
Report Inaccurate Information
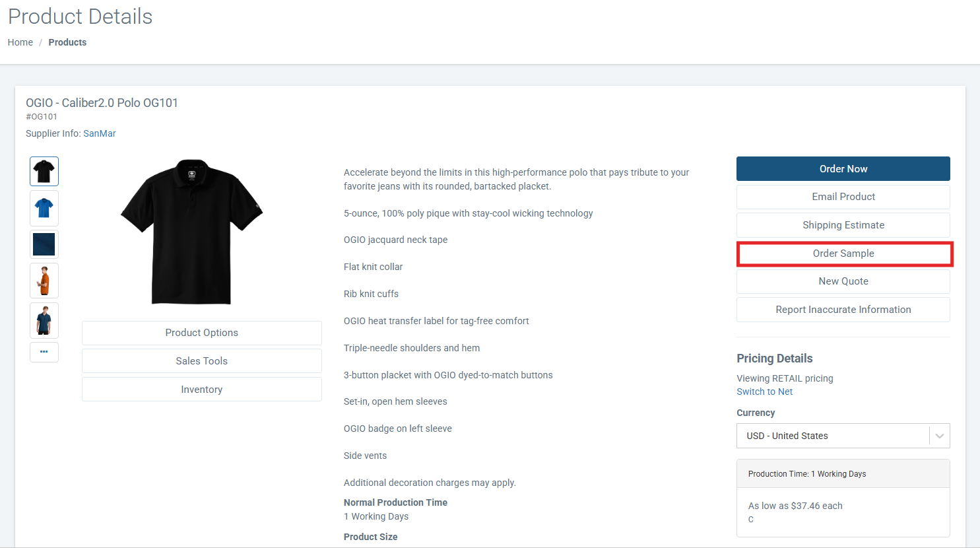pos(843,310)
